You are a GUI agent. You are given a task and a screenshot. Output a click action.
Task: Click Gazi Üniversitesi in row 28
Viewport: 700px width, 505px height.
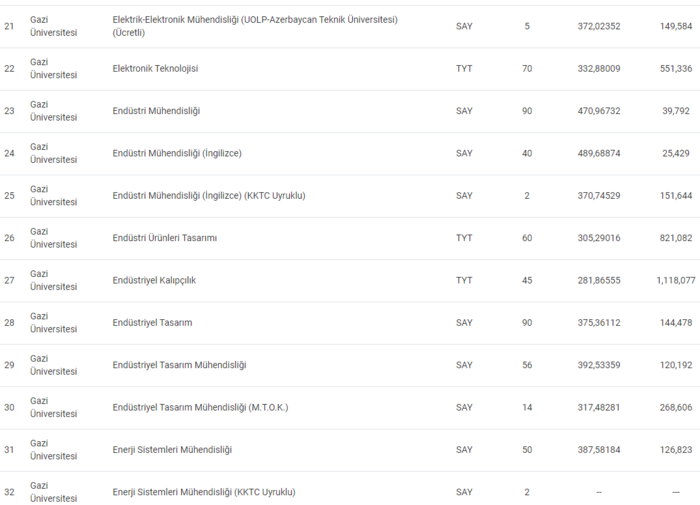(x=53, y=323)
